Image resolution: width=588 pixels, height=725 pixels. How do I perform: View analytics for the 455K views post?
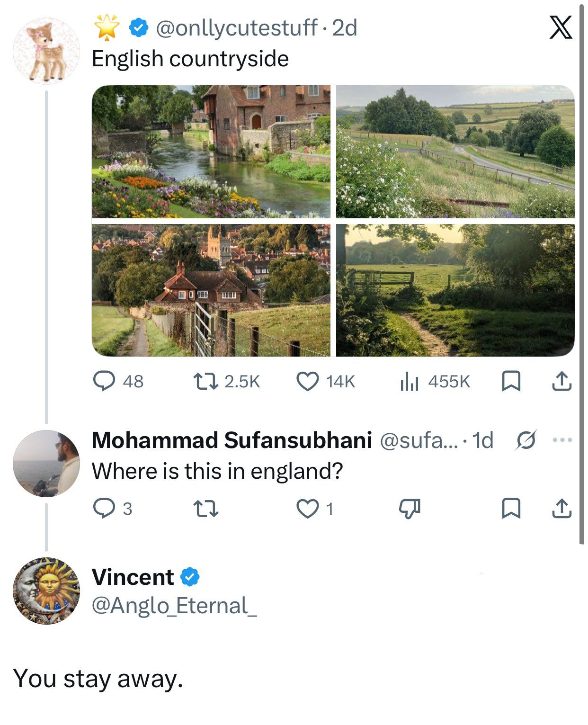(410, 381)
